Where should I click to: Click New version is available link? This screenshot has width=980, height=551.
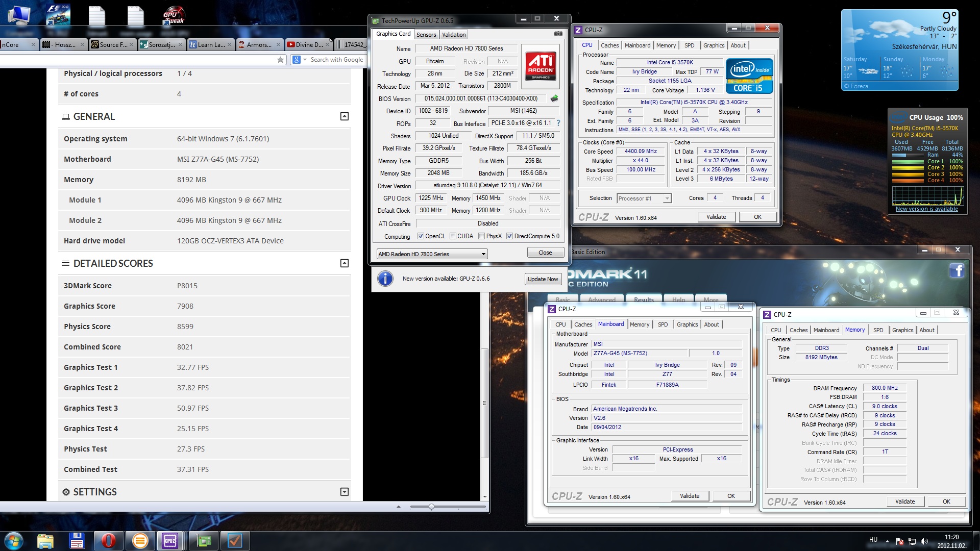[x=926, y=209]
